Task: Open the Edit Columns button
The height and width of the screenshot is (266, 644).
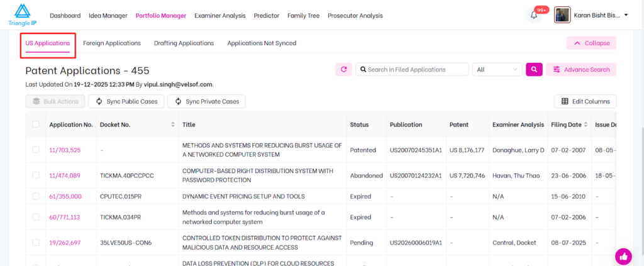Action: 585,101
